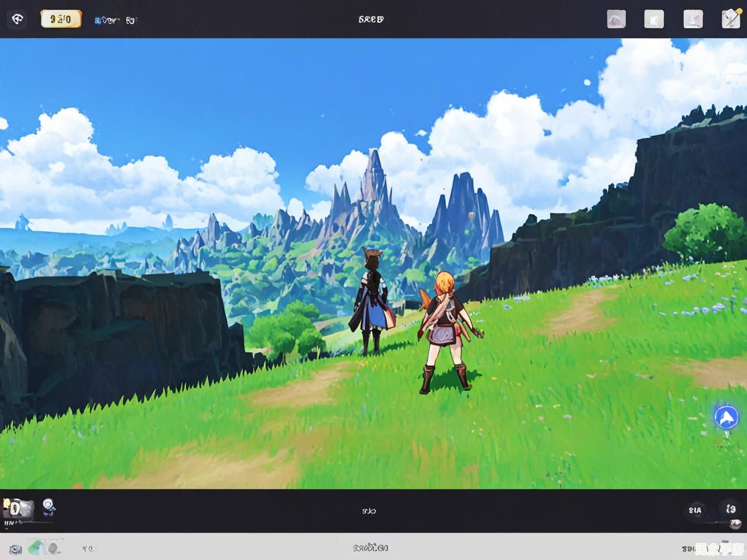Click the small center caption in the dark bottom bar

(x=369, y=511)
